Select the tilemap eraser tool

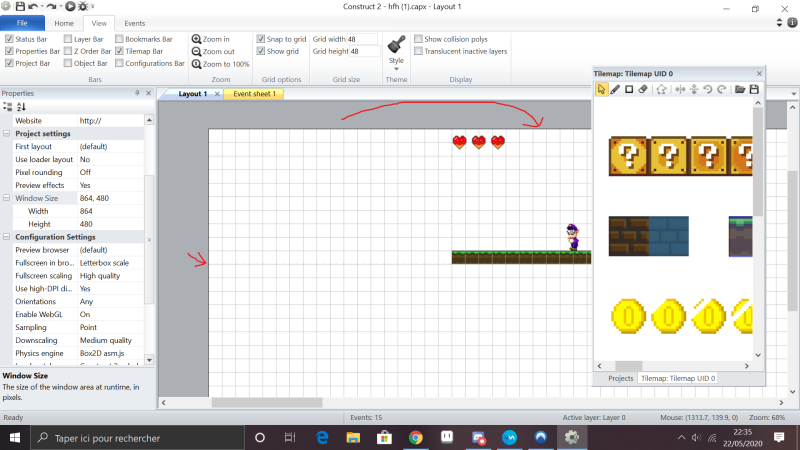[643, 89]
